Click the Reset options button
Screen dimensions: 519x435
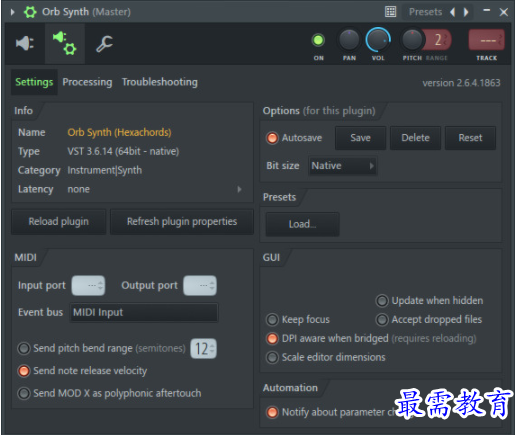tap(470, 138)
